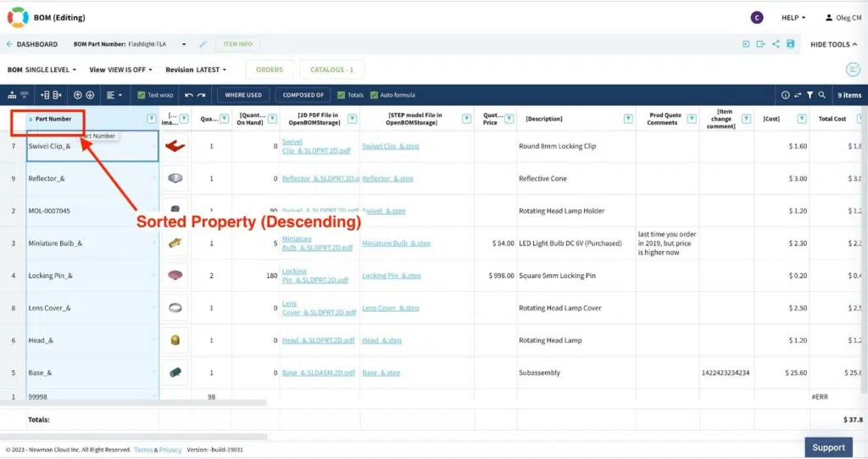Open the Part Number column filter dropdown
868x459 pixels.
(x=151, y=119)
